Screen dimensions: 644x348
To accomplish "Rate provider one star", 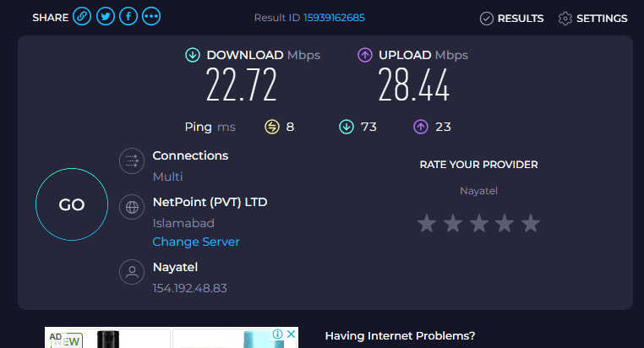I will pos(427,223).
